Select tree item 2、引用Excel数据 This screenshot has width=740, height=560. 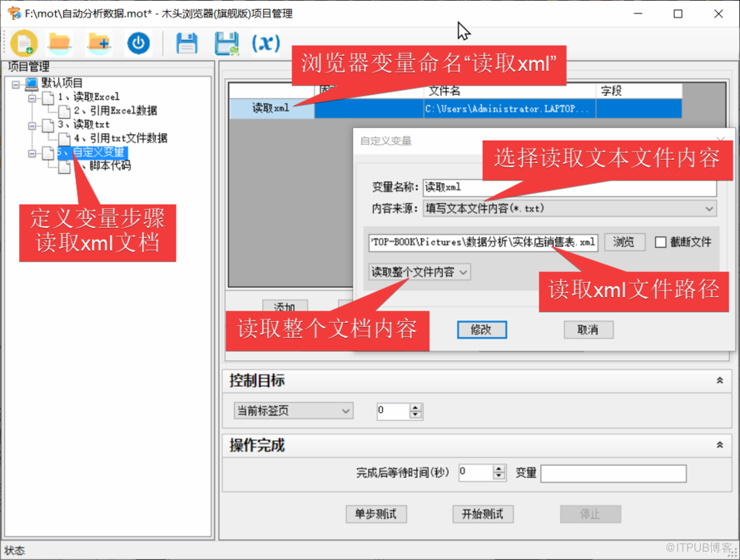click(x=115, y=111)
